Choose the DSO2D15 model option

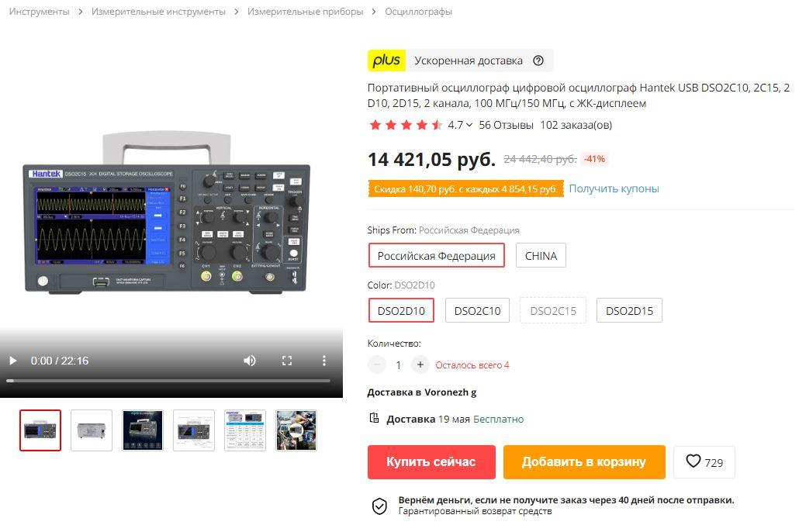point(629,310)
